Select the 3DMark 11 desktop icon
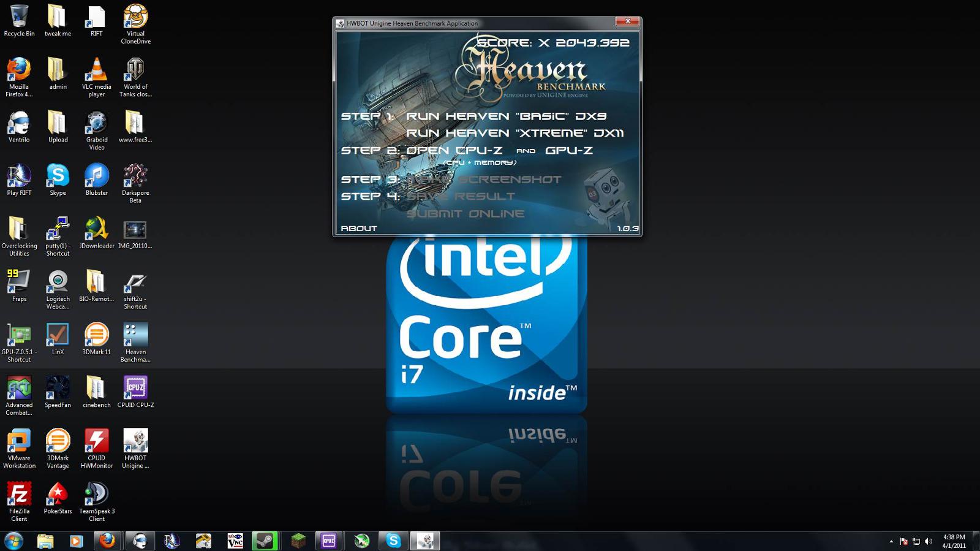The height and width of the screenshot is (551, 980). 97,339
